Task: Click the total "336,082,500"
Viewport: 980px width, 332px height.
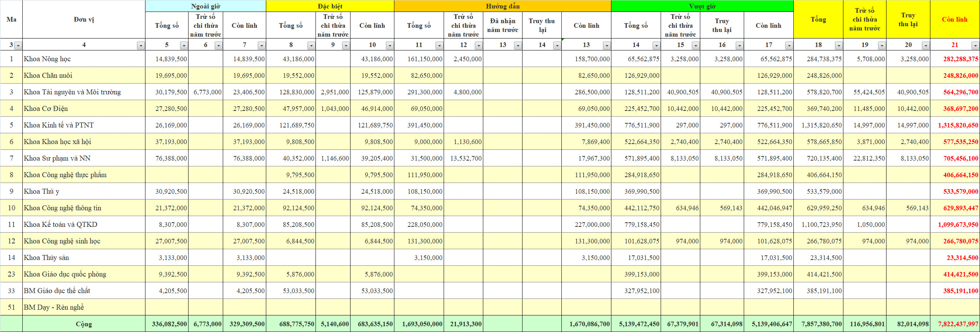Action: [167, 324]
